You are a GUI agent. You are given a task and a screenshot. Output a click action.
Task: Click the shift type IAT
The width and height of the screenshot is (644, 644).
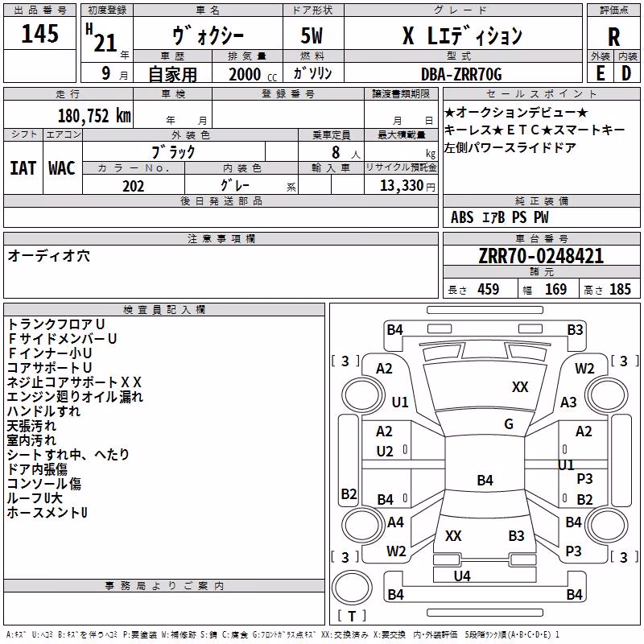tap(23, 168)
